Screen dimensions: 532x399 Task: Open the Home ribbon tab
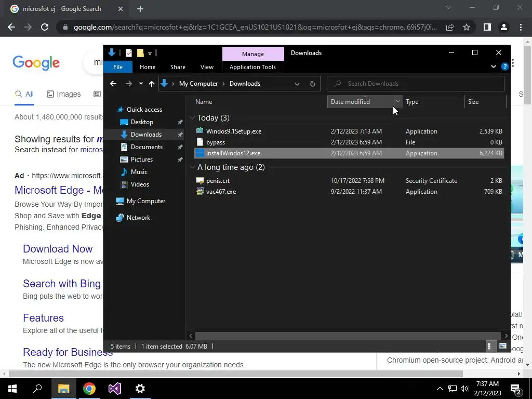[x=148, y=67]
